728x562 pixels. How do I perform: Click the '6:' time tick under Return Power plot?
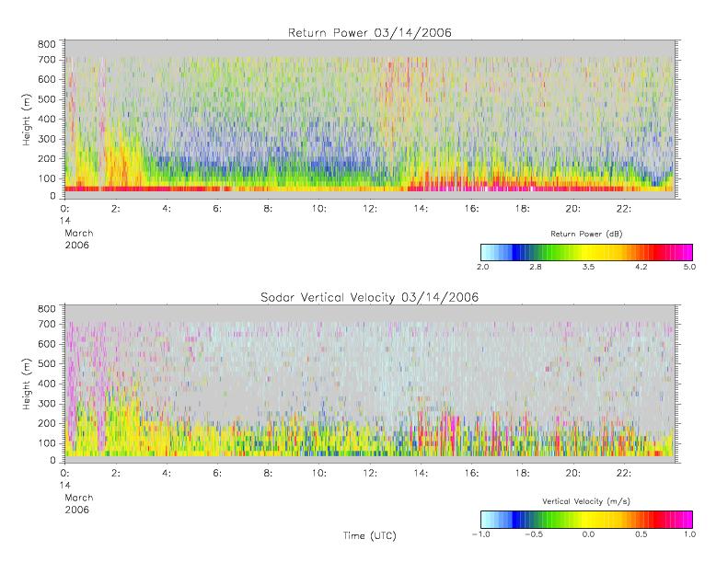(217, 209)
